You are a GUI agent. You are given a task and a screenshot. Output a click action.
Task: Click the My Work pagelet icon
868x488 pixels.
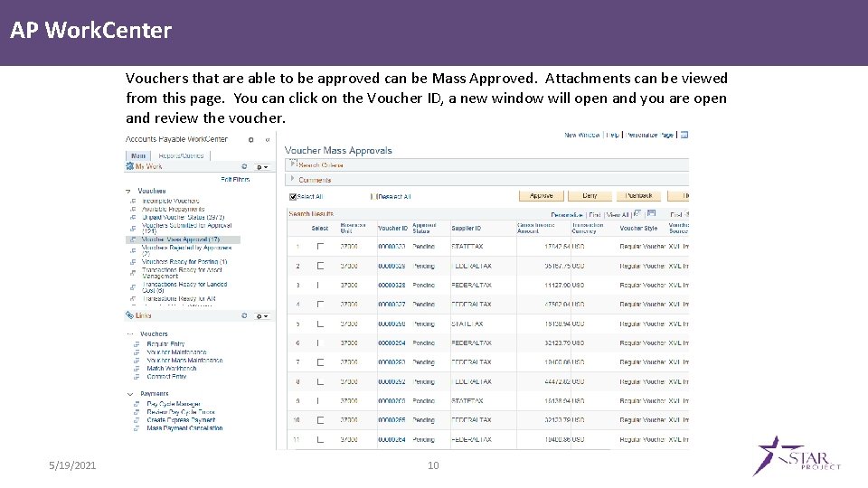click(129, 166)
